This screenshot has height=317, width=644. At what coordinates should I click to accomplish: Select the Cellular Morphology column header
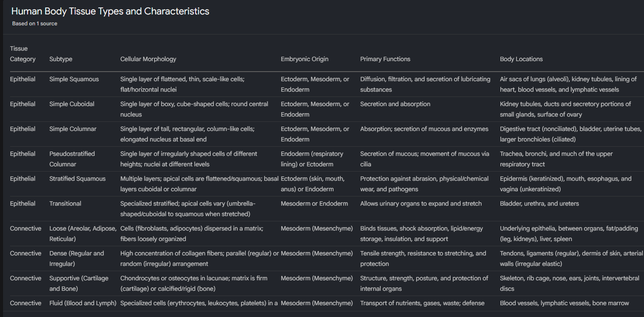(148, 59)
